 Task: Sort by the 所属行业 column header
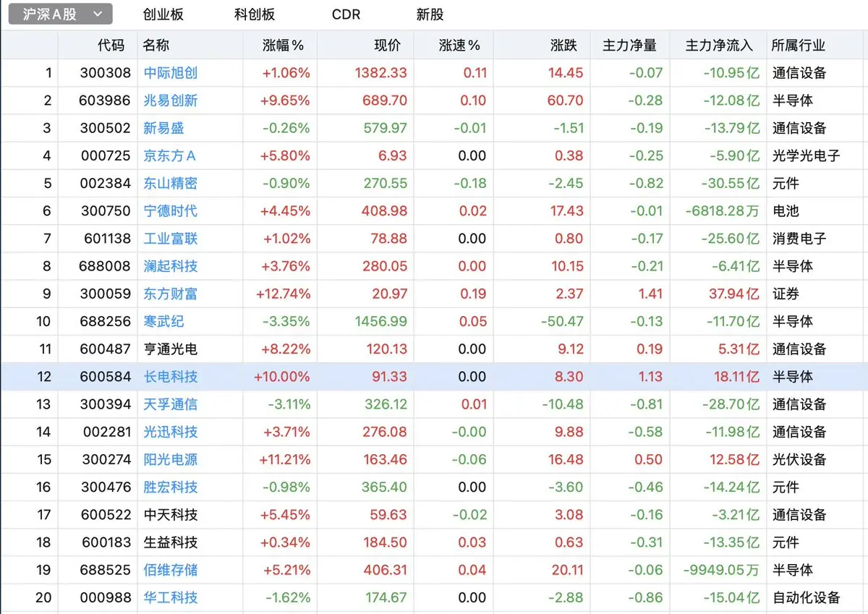(x=799, y=45)
